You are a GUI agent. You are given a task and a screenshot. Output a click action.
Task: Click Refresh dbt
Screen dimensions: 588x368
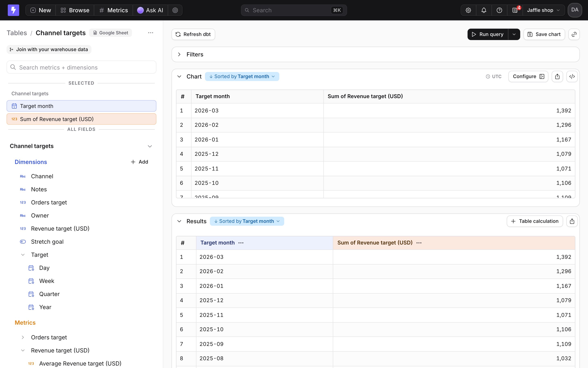tap(193, 34)
